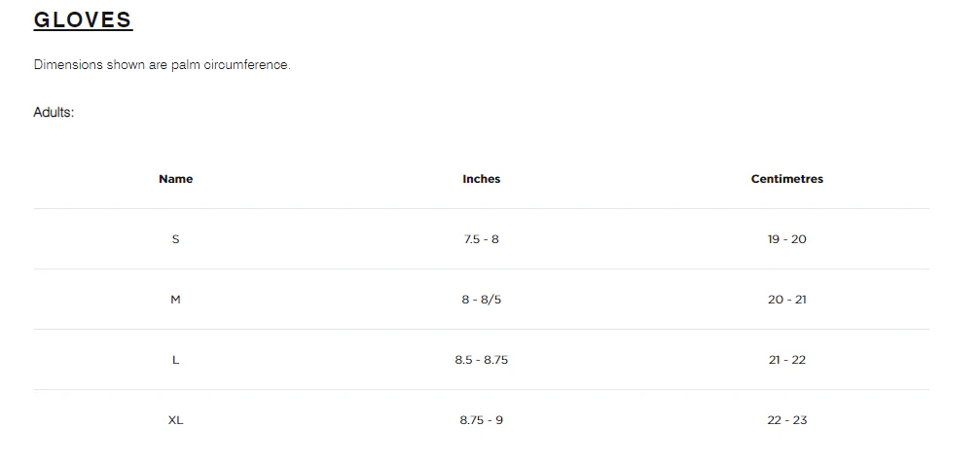The height and width of the screenshot is (463, 980).
Task: Click the M size name cell
Action: (176, 300)
